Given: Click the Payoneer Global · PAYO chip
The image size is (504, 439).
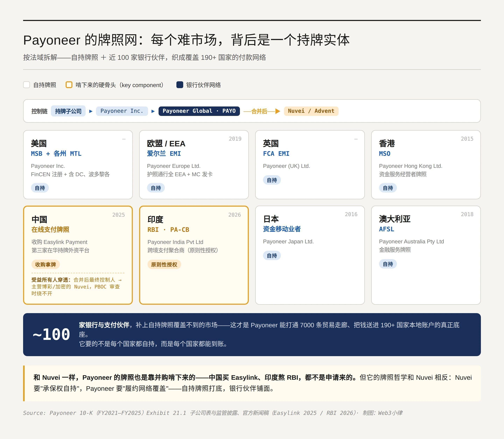Looking at the screenshot, I should click(x=199, y=111).
